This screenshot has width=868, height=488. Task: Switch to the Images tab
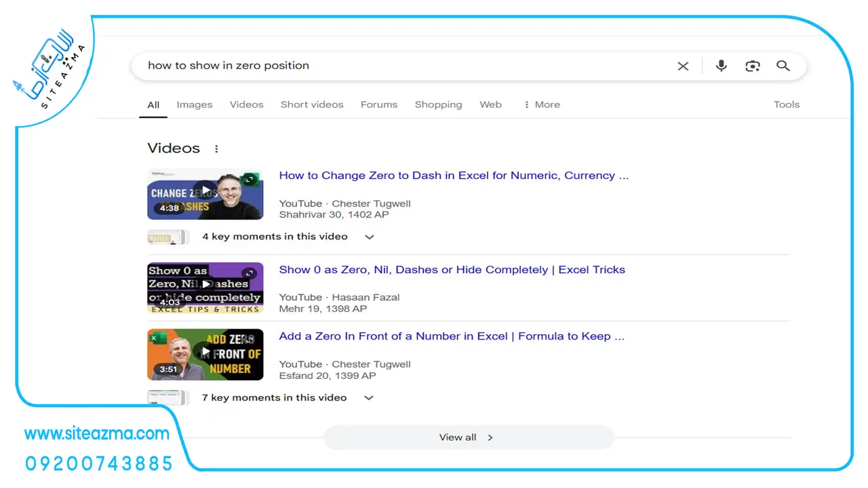195,104
